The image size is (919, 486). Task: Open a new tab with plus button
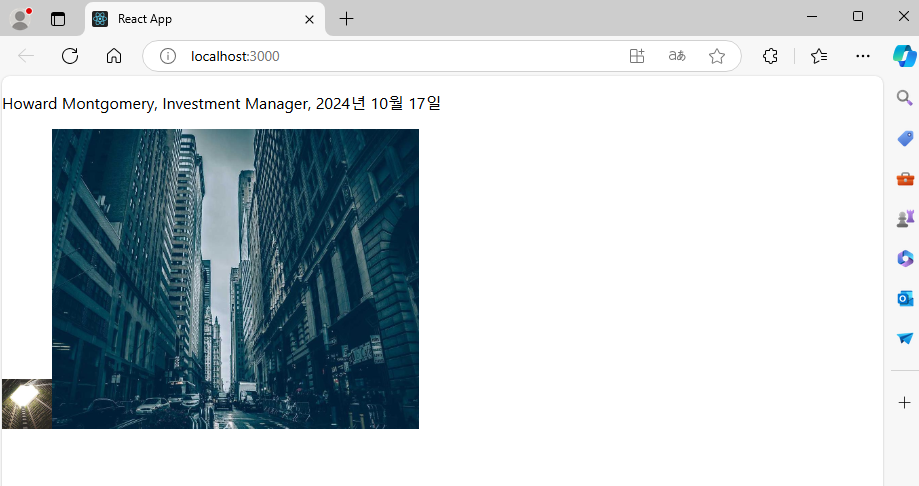click(x=346, y=19)
